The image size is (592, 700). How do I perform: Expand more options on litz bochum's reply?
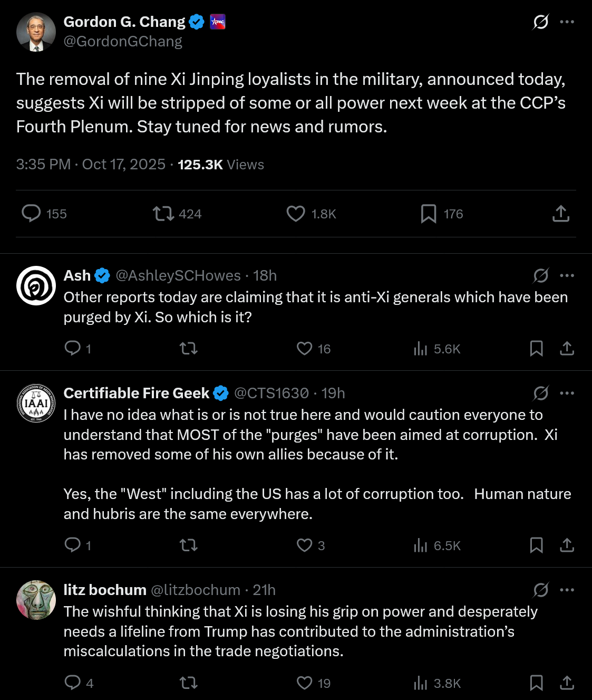tap(567, 590)
